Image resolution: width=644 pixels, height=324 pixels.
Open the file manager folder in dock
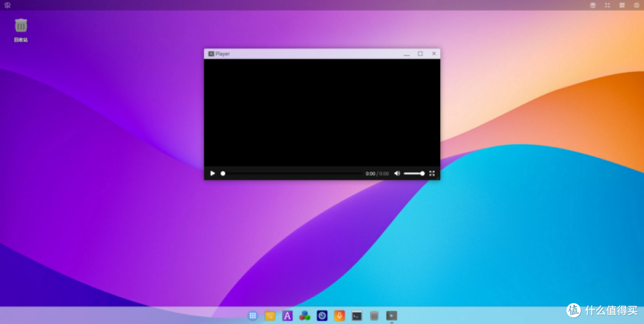tap(270, 316)
